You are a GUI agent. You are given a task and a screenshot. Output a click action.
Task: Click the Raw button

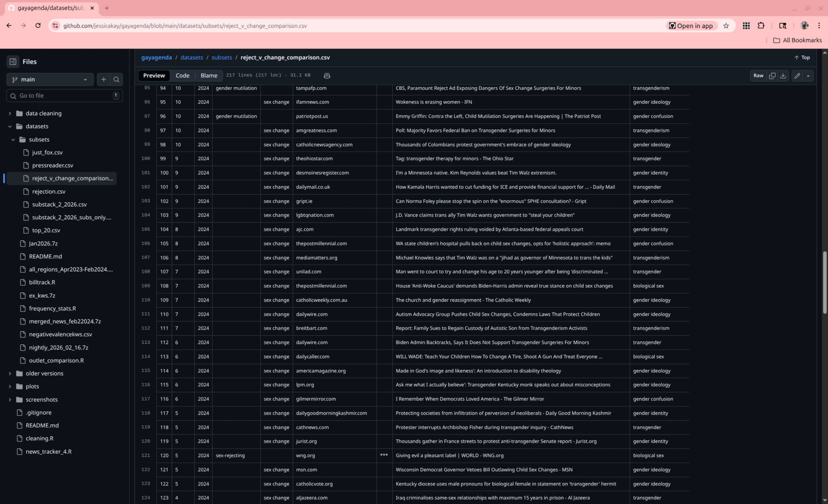758,76
